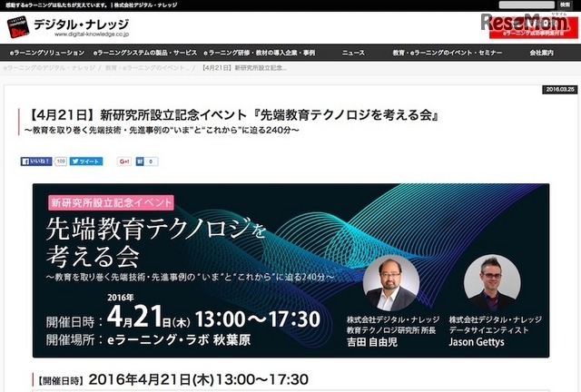Click the bookmark count 0
The image size is (581, 392).
(x=151, y=162)
